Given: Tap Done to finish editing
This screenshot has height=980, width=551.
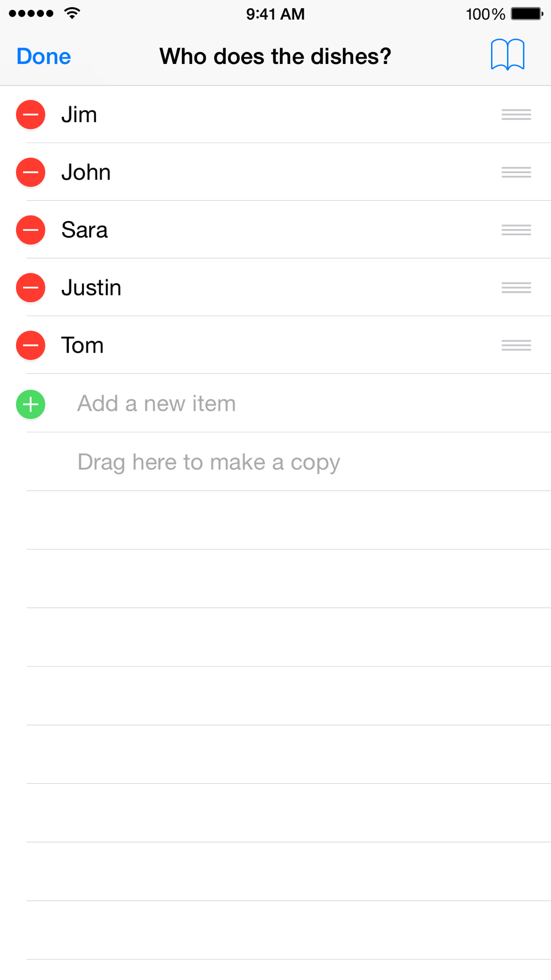Looking at the screenshot, I should tap(44, 56).
